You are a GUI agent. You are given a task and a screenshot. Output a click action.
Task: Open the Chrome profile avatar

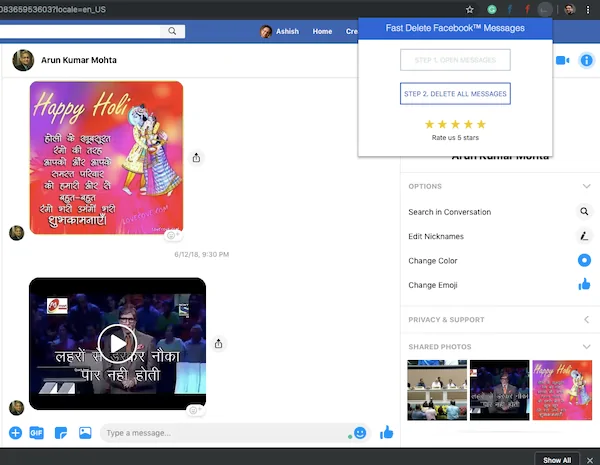[570, 10]
